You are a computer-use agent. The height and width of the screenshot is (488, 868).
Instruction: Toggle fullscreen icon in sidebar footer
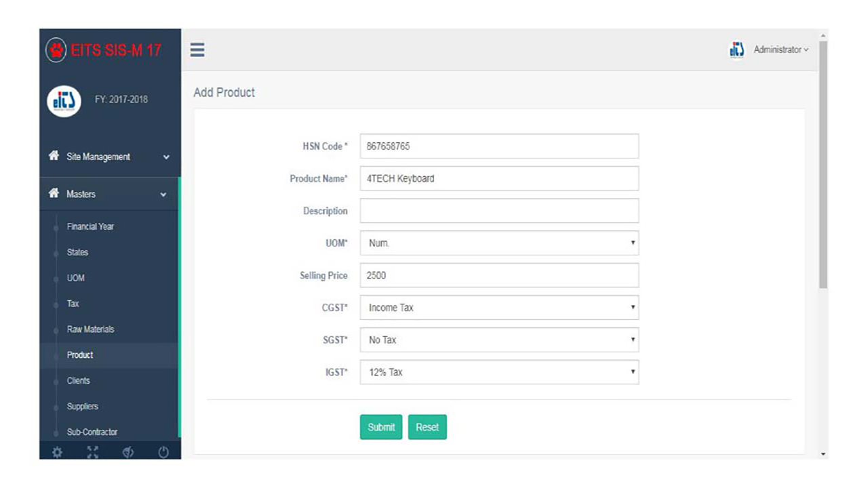pyautogui.click(x=93, y=452)
